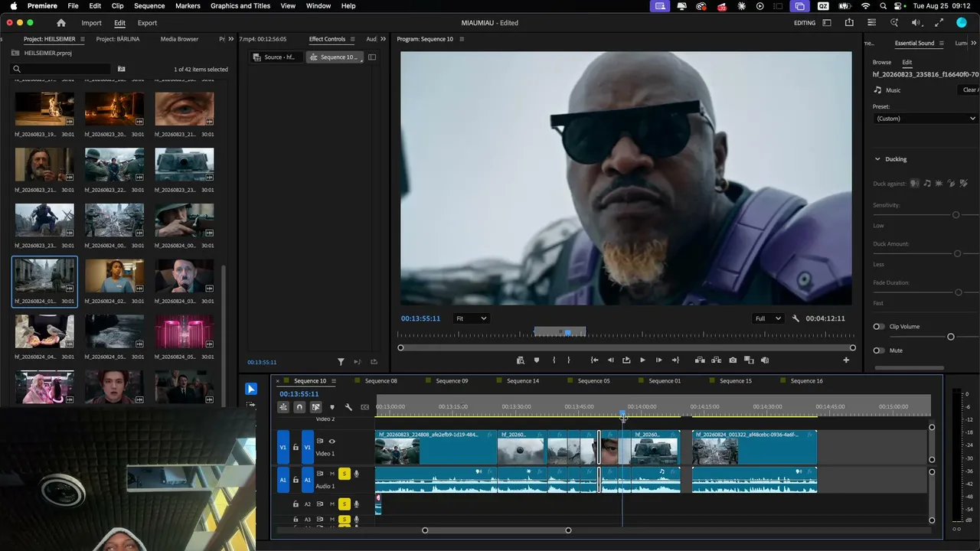Go to the Export workspace

[147, 23]
